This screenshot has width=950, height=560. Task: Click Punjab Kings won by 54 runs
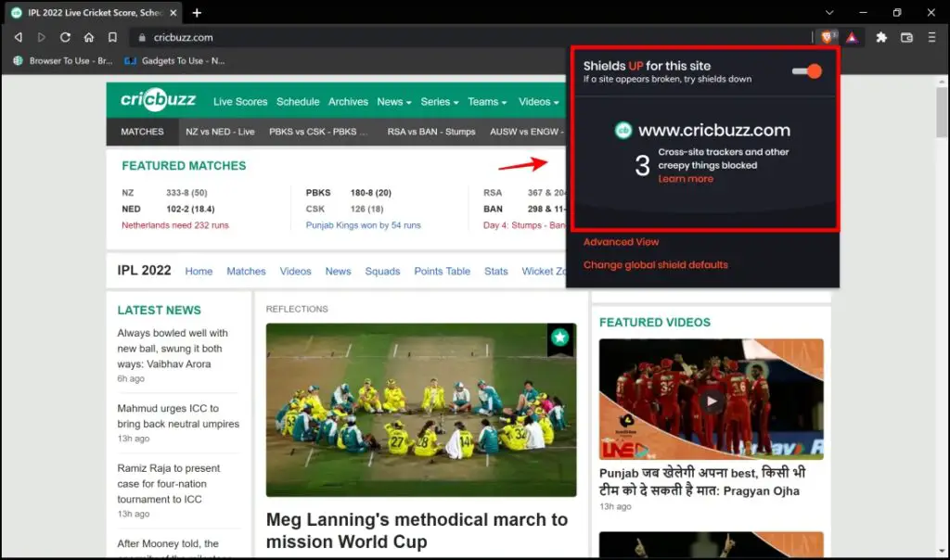click(x=363, y=225)
